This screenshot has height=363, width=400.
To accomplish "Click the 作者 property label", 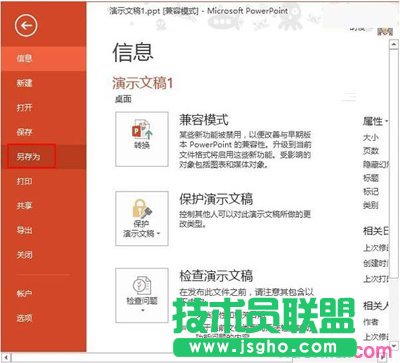I will [x=371, y=322].
